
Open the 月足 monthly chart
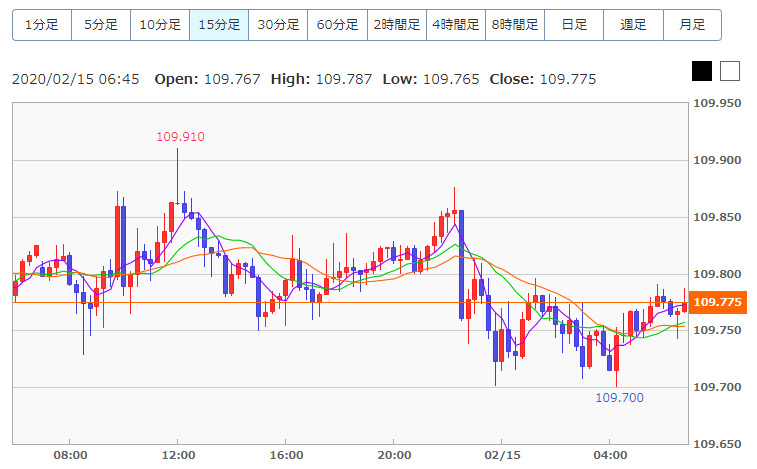coord(692,25)
